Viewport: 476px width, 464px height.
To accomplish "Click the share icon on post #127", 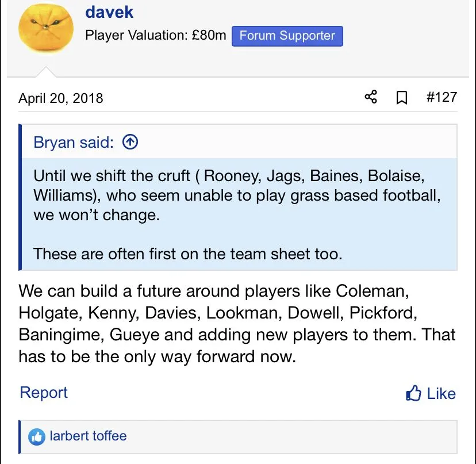I will [x=371, y=97].
